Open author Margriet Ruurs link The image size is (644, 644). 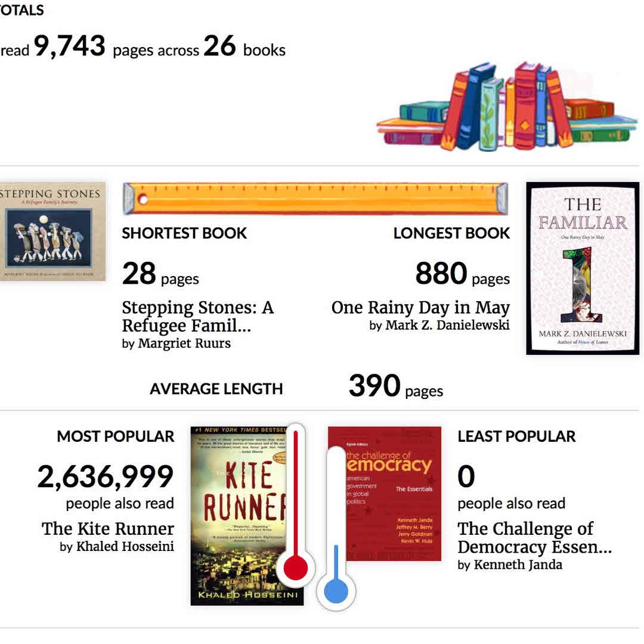[184, 343]
